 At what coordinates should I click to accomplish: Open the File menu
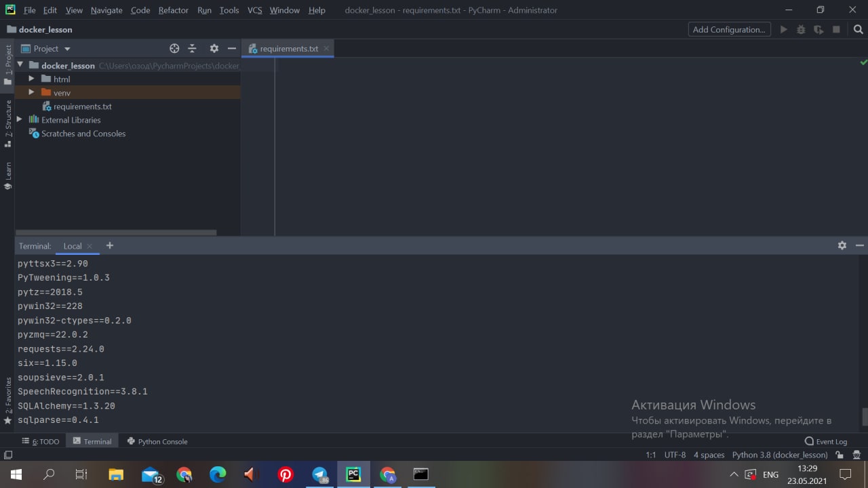[30, 10]
